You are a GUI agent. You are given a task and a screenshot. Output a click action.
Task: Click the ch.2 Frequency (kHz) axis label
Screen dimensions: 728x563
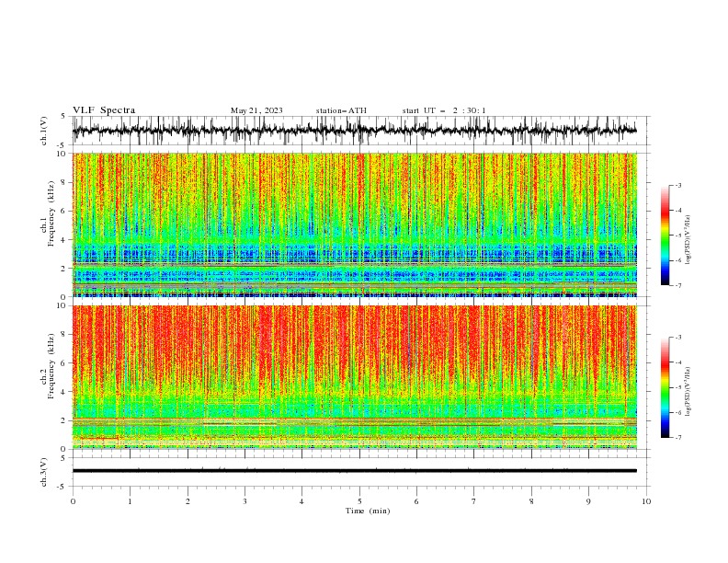coord(48,366)
